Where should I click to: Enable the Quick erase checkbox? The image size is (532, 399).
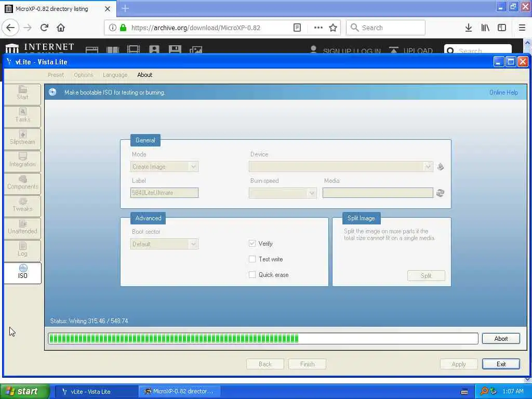point(252,275)
